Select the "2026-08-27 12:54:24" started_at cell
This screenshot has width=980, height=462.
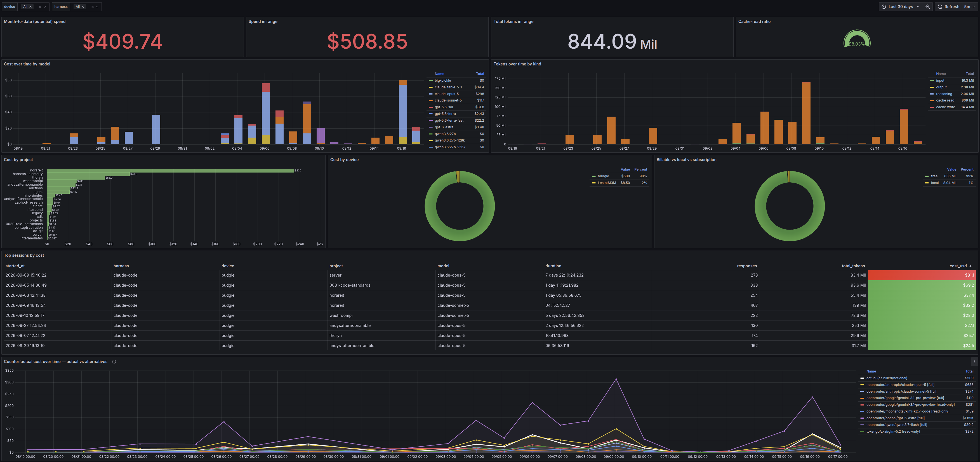(58, 325)
